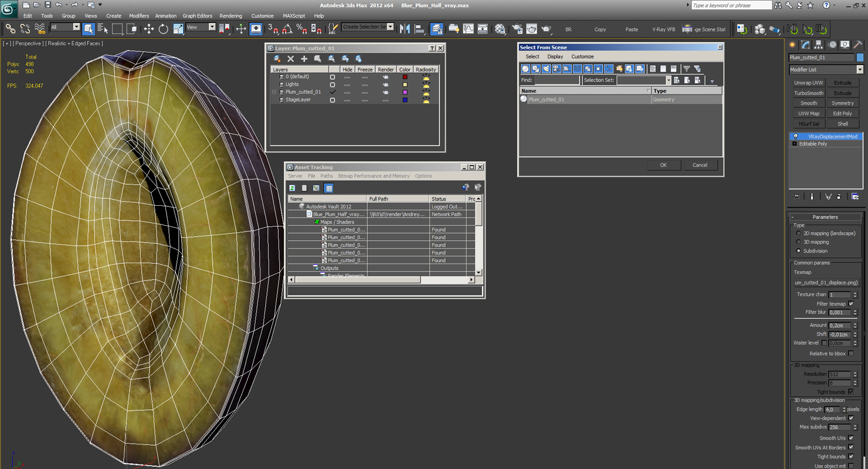The width and height of the screenshot is (868, 469).
Task: Toggle View-dependent checkbox
Action: (851, 418)
